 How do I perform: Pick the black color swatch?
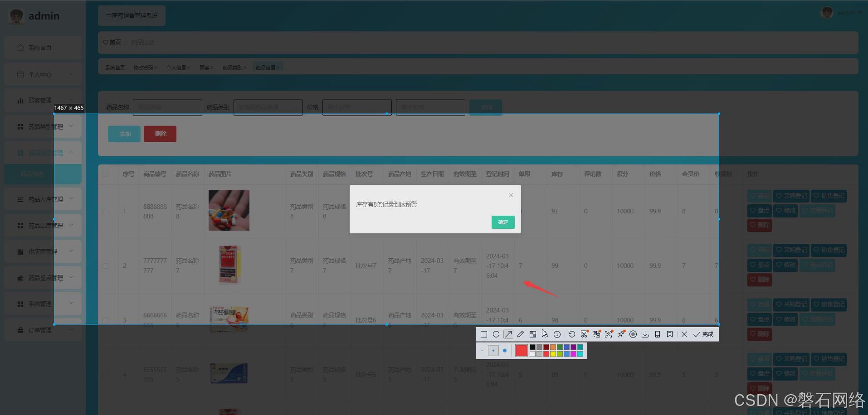coord(533,347)
